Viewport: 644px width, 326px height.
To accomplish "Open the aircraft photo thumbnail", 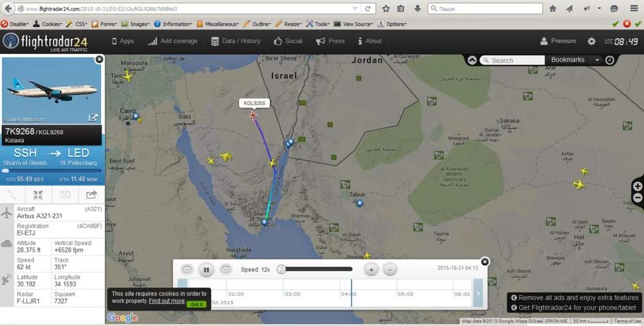I will point(52,90).
